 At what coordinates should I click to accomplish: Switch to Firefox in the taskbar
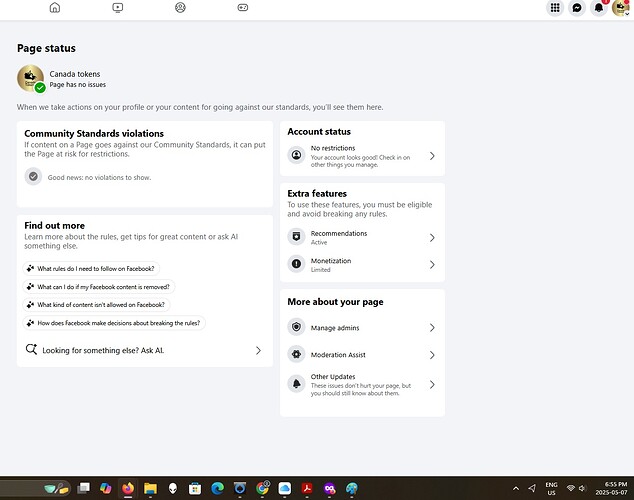coord(128,488)
